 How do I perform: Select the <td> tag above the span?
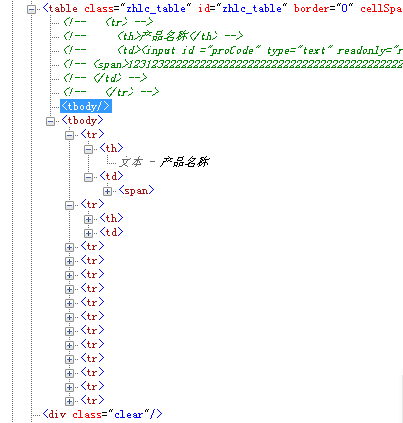[111, 176]
